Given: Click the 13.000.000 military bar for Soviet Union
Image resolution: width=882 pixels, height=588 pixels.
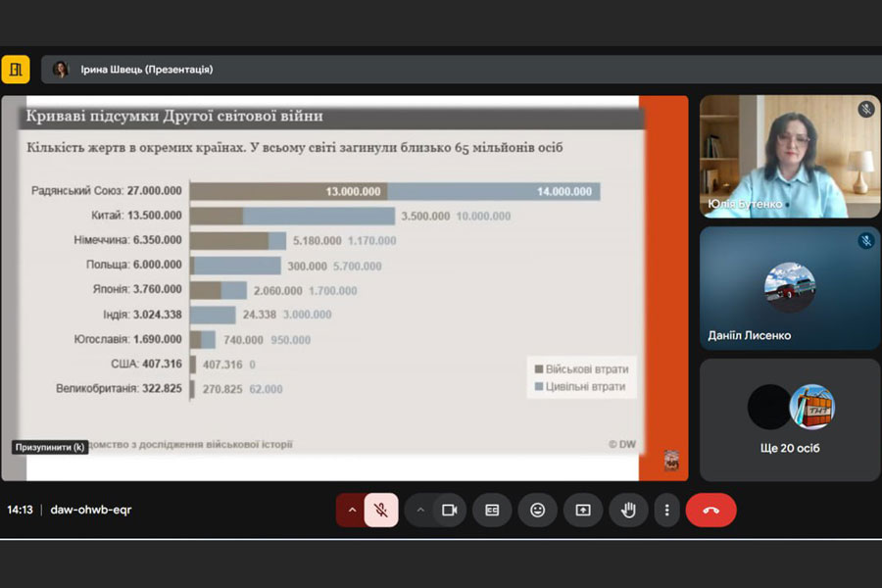Looking at the screenshot, I should click(288, 191).
